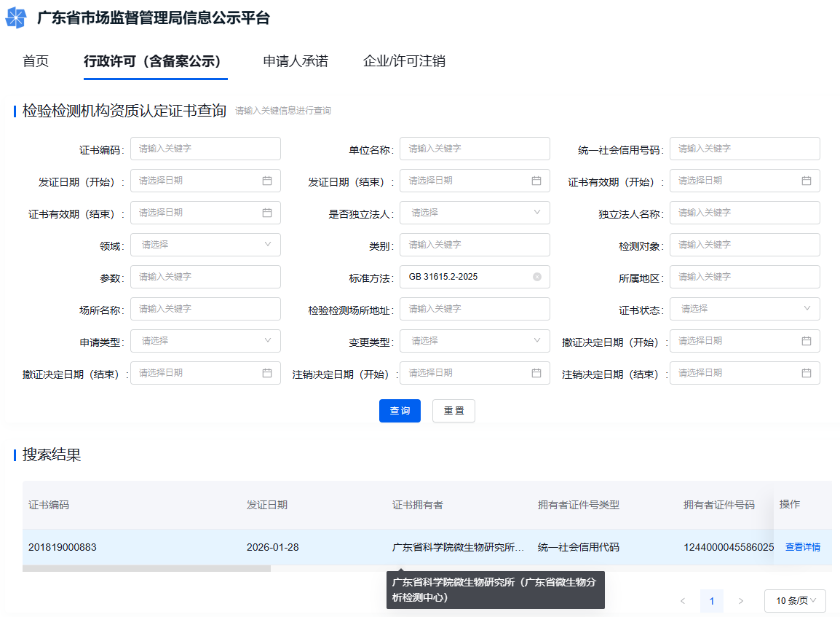
Task: Switch to the 企业/许可注销 tab
Action: [405, 61]
